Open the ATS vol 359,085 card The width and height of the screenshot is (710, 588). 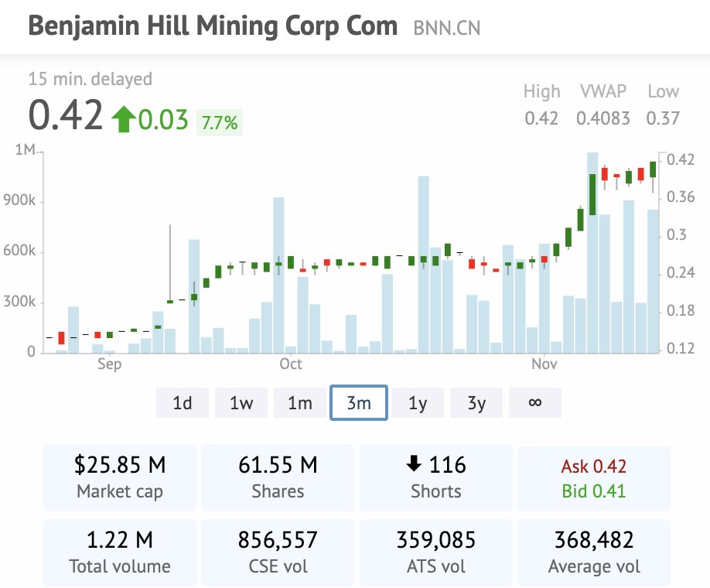tap(435, 552)
